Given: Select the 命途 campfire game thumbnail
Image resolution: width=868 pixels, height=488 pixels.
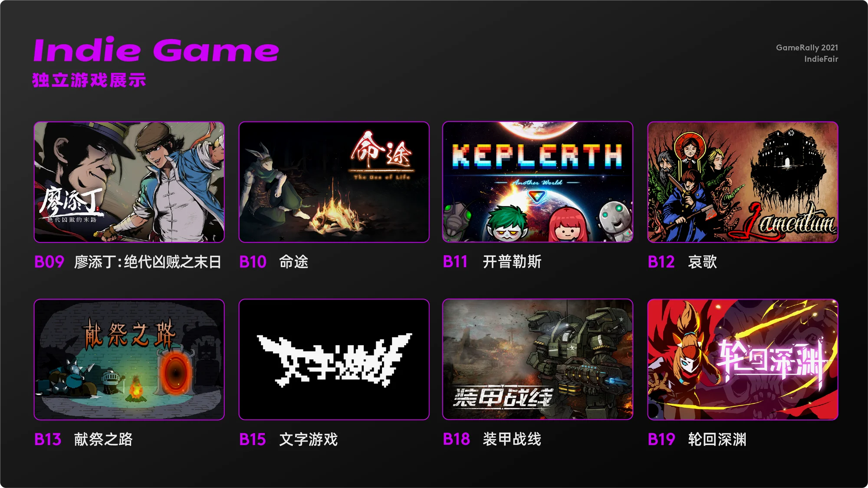Looking at the screenshot, I should (334, 182).
